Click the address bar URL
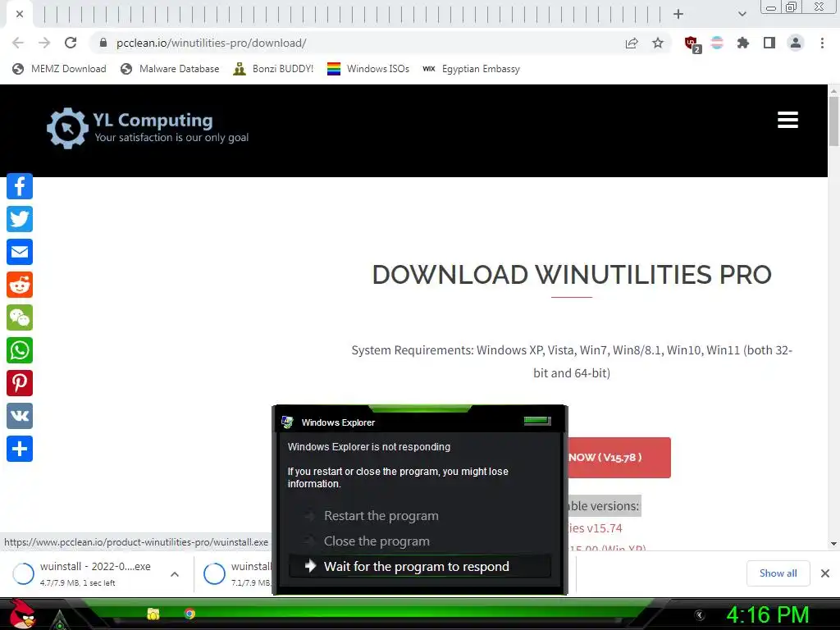 (x=211, y=43)
